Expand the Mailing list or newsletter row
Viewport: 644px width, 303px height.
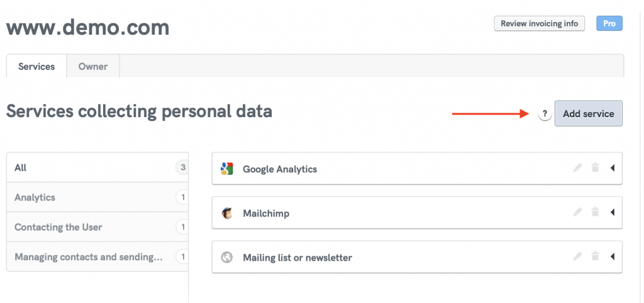(612, 256)
